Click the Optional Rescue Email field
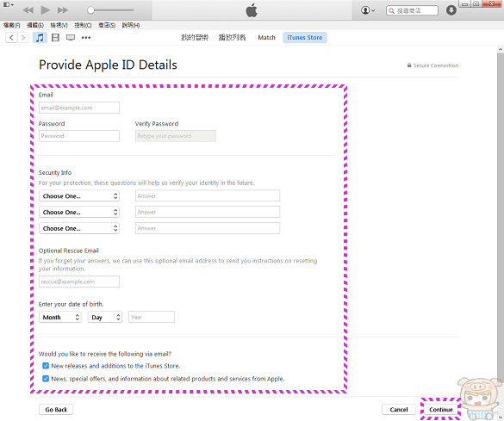This screenshot has height=421, width=504. click(x=79, y=282)
